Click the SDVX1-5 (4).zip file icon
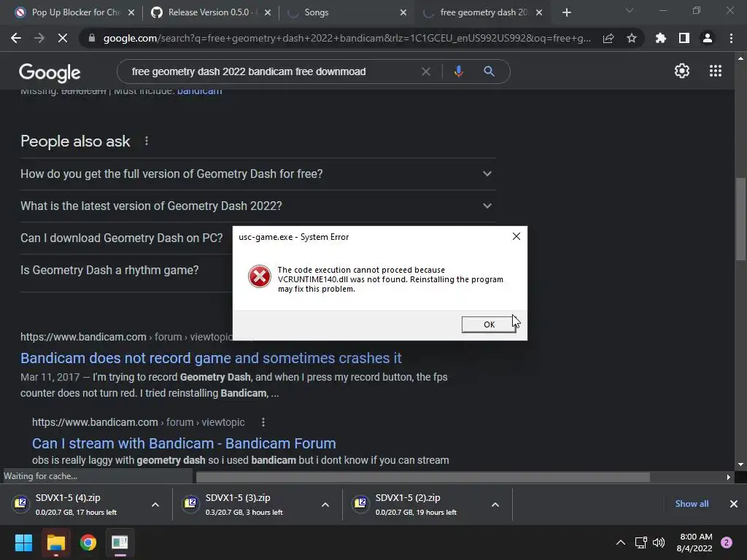Image resolution: width=747 pixels, height=560 pixels. click(x=21, y=502)
